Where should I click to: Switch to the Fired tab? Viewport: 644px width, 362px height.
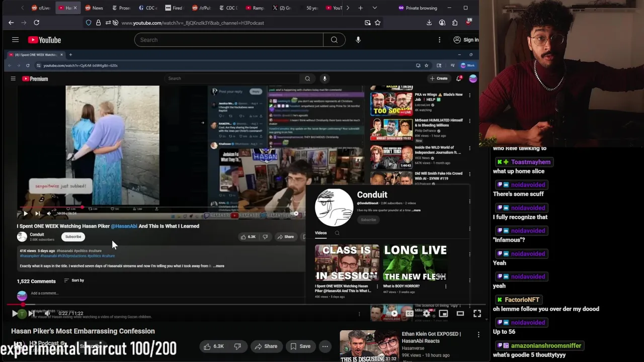pyautogui.click(x=175, y=8)
